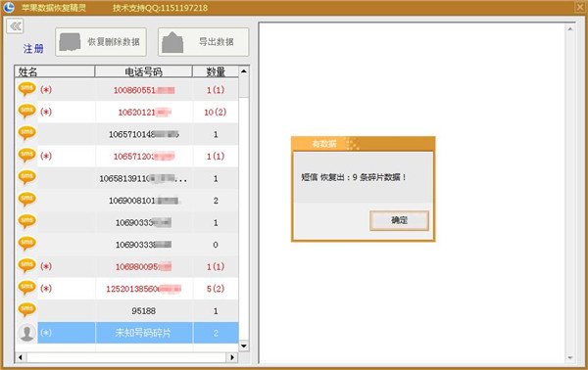
Task: Click the sms icon for the 1069033 row with quantity 0
Action: pos(27,244)
